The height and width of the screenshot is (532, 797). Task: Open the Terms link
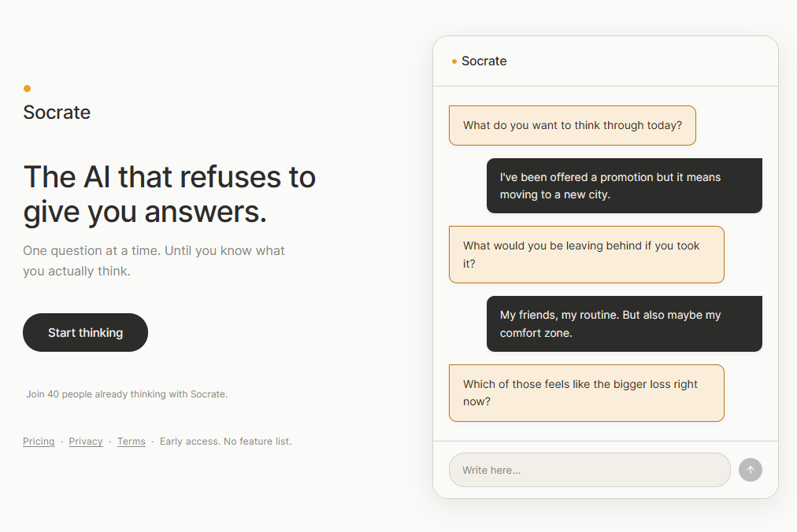[132, 441]
